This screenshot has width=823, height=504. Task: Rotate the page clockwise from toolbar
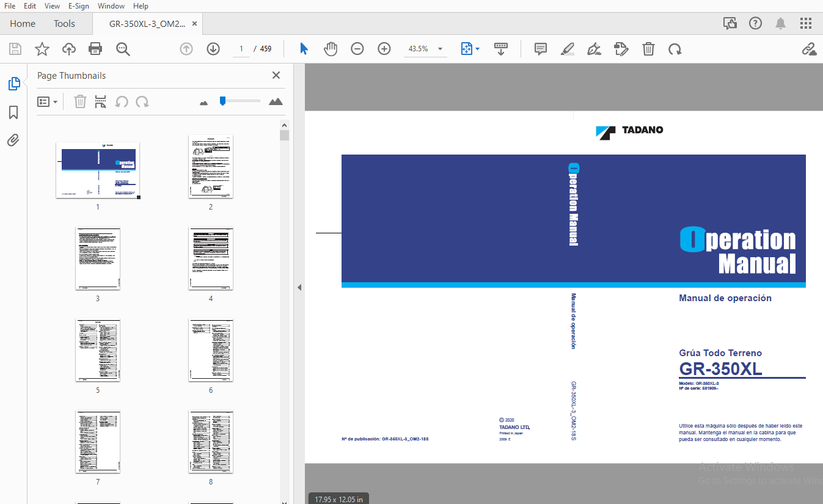pos(675,49)
